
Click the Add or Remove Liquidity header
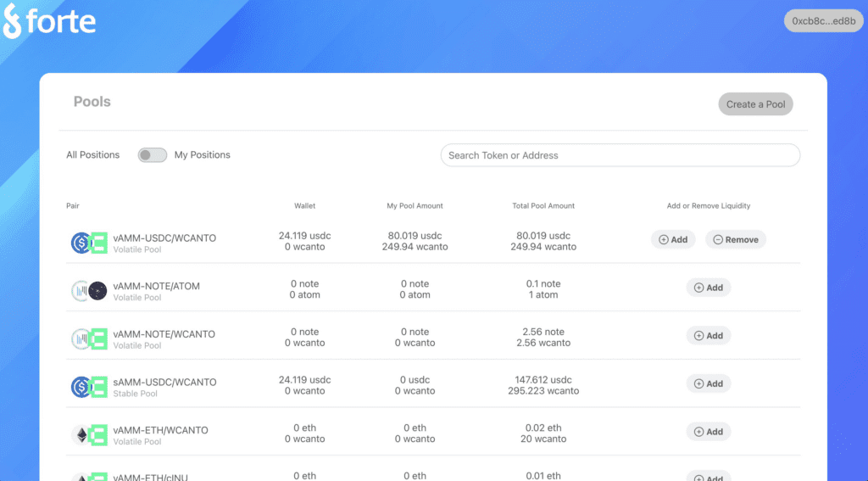click(709, 205)
